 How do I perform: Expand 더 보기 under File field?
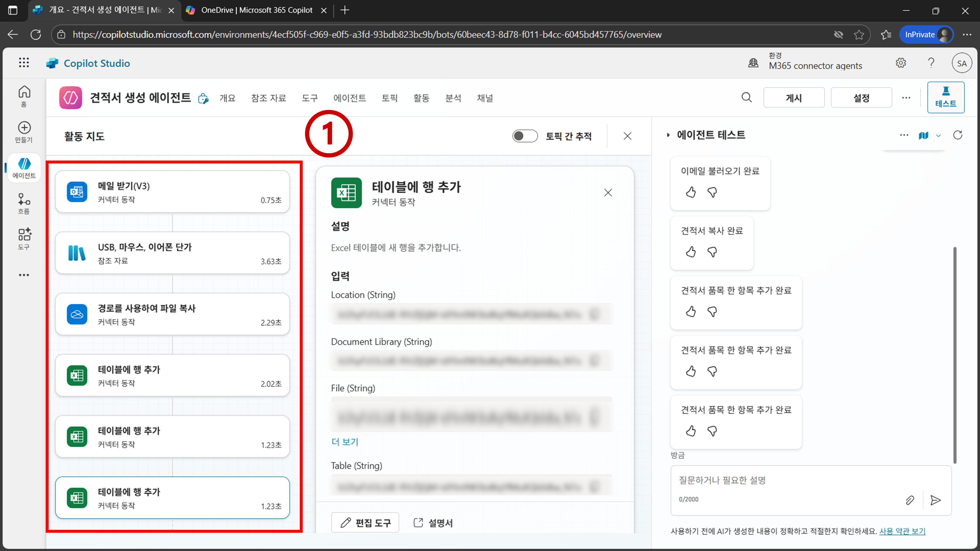tap(345, 442)
